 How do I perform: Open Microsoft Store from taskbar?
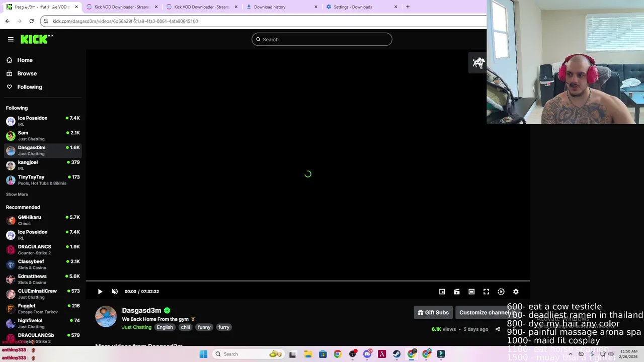(323, 354)
